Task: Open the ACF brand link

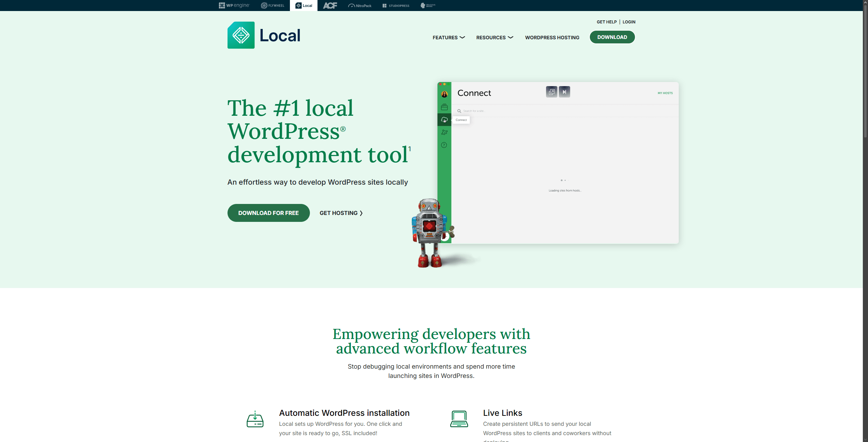Action: pos(330,6)
